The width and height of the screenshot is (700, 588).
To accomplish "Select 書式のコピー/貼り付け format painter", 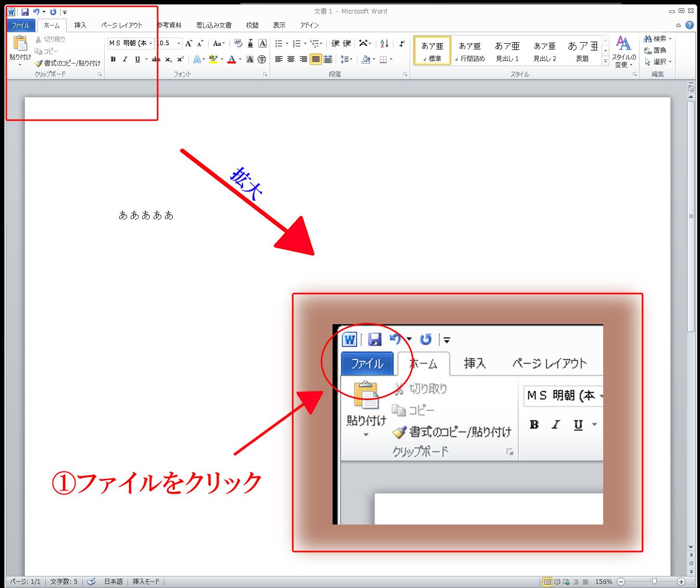I will click(x=68, y=63).
